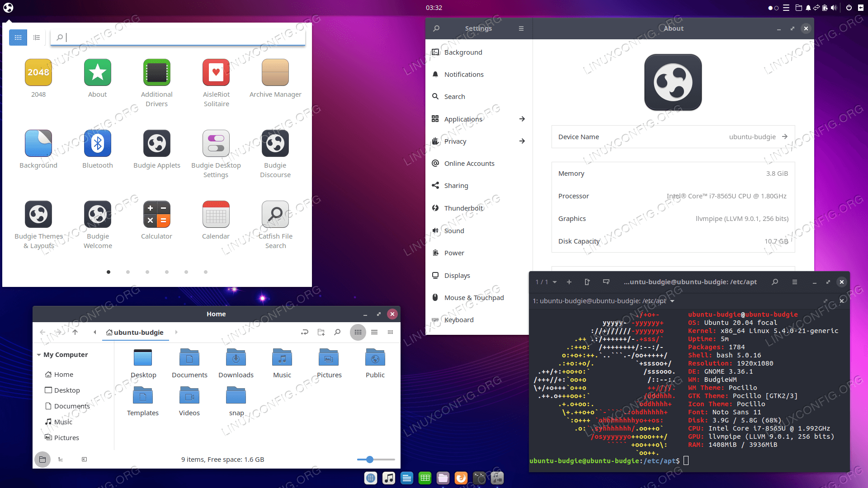Open the volume control in top panel
This screenshot has height=488, width=868.
pos(833,8)
